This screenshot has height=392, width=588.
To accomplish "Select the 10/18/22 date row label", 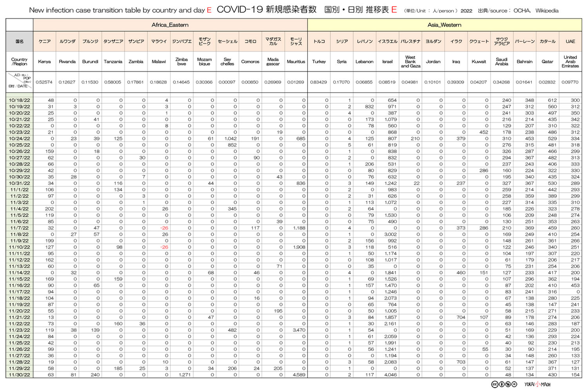I will tap(20, 100).
